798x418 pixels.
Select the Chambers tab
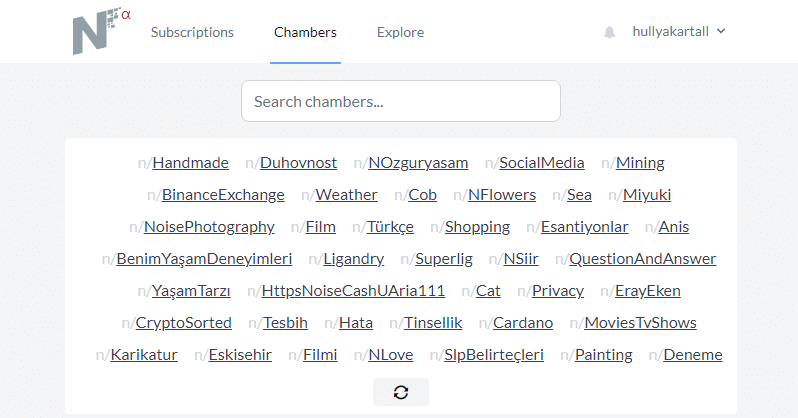pos(305,32)
